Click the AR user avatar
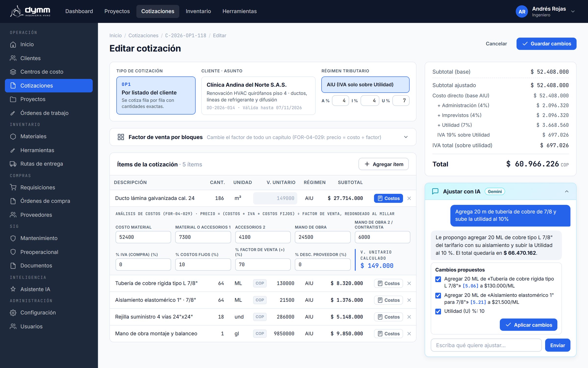Image resolution: width=588 pixels, height=368 pixels. 522,12
